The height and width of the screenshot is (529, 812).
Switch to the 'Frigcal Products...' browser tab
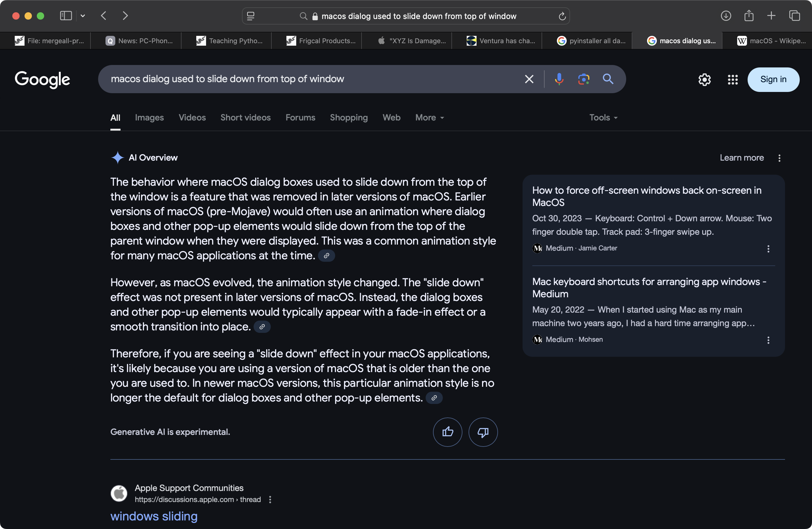tap(316, 41)
